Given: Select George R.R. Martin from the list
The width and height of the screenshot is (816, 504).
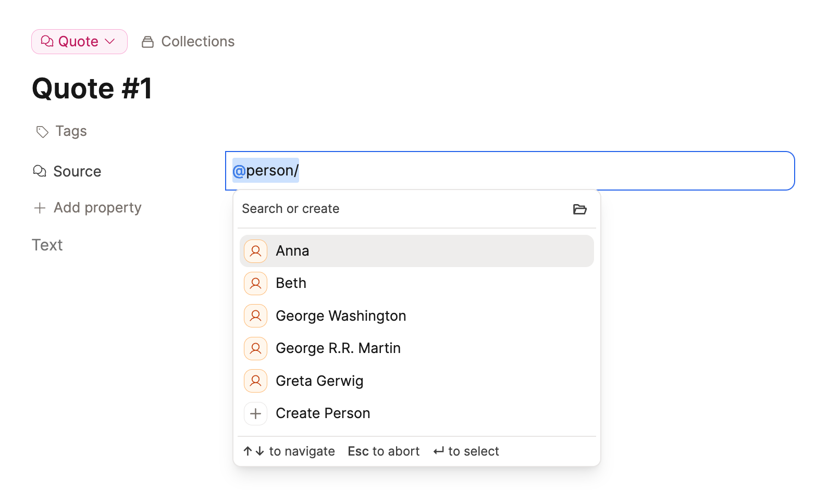Looking at the screenshot, I should pos(338,348).
